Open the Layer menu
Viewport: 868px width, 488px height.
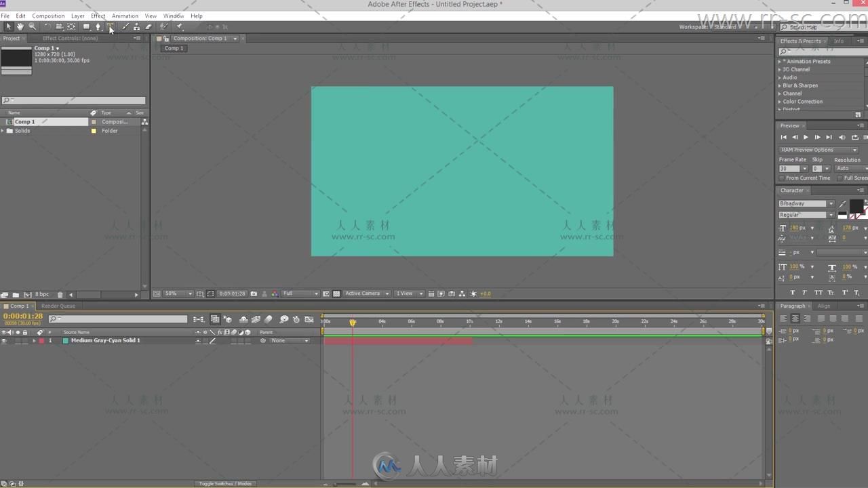coord(78,16)
